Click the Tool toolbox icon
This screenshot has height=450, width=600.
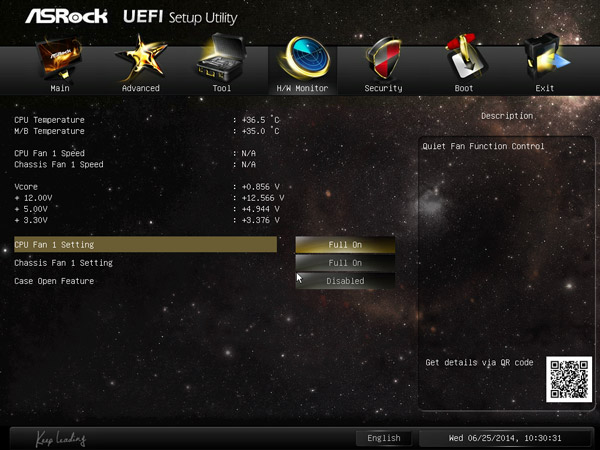coord(221,57)
